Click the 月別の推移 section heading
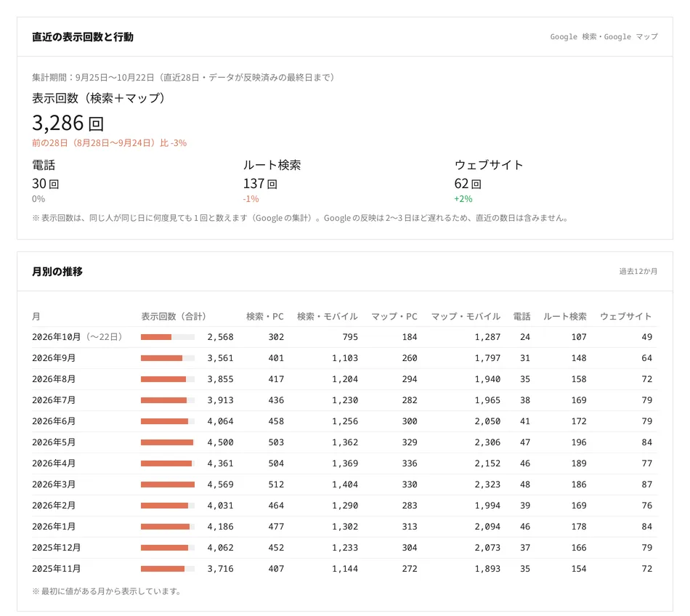This screenshot has height=616, width=690. (x=57, y=272)
